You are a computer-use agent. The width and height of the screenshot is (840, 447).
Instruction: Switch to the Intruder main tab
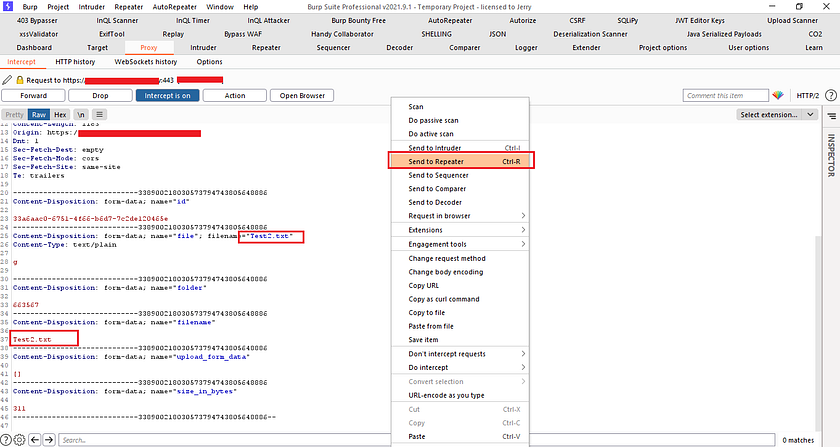[x=204, y=48]
